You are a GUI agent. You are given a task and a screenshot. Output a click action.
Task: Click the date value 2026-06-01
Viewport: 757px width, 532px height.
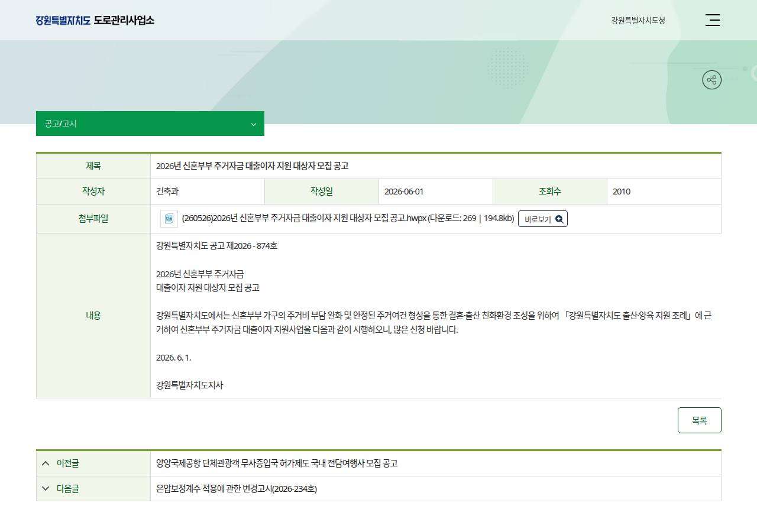(404, 192)
